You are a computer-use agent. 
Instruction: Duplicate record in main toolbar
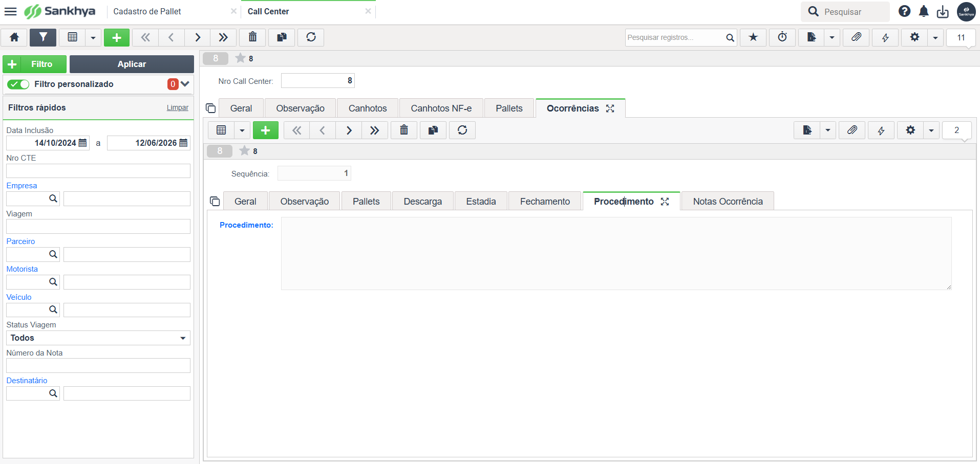[x=282, y=37]
